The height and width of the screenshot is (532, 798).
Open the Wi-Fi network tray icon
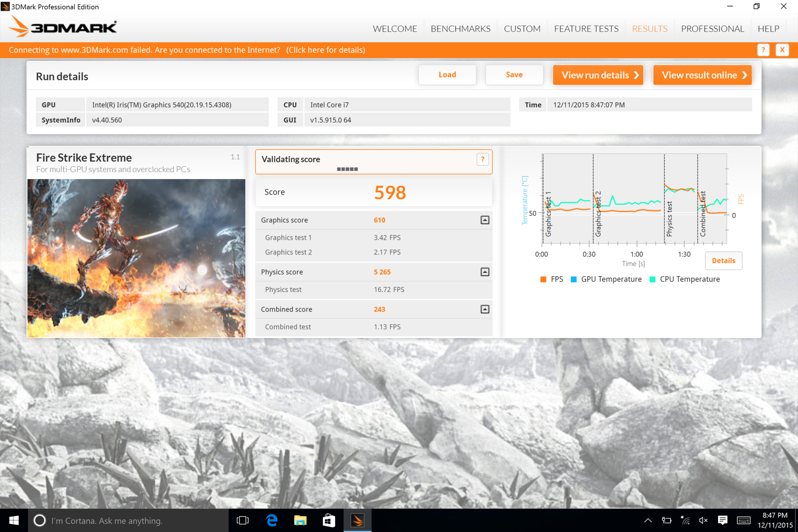point(685,520)
